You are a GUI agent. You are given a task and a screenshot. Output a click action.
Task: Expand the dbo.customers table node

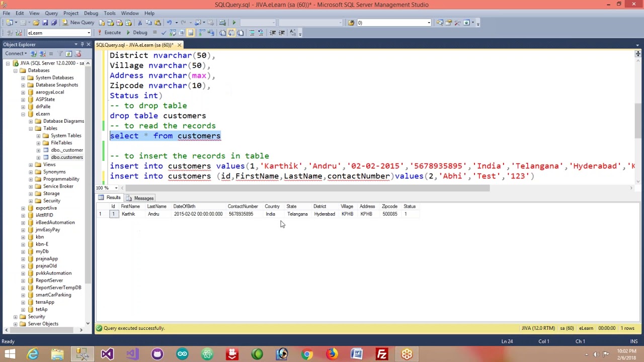click(38, 157)
